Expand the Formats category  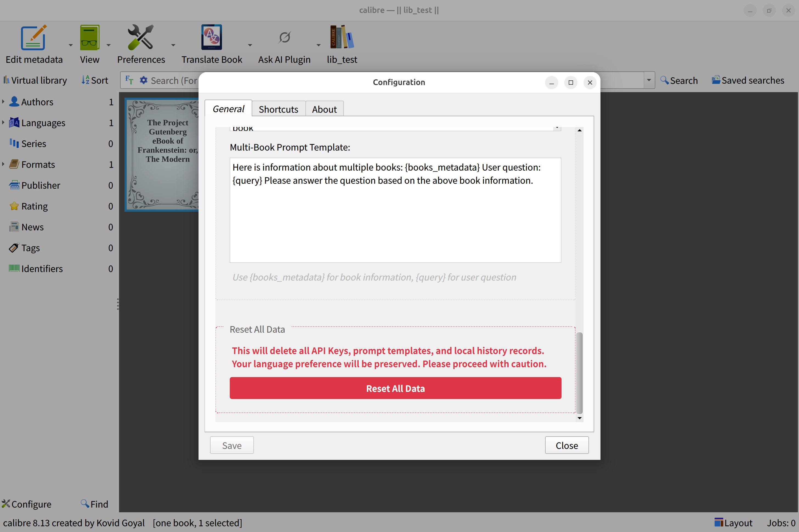point(3,164)
